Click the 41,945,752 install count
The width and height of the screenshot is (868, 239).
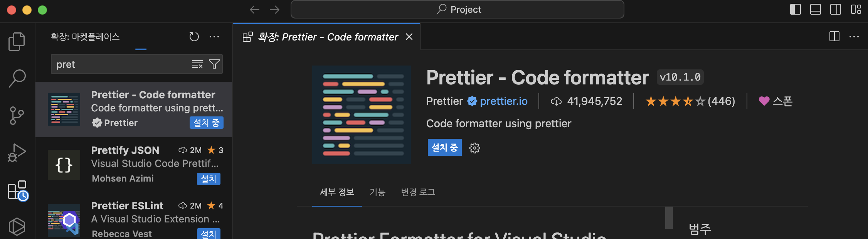pos(586,101)
